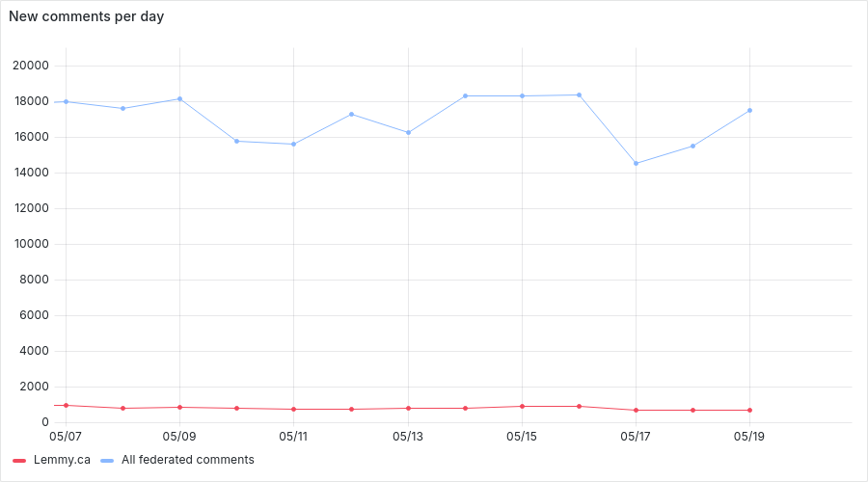Image resolution: width=868 pixels, height=482 pixels.
Task: Click the 20000 y-axis label
Action: coord(31,66)
